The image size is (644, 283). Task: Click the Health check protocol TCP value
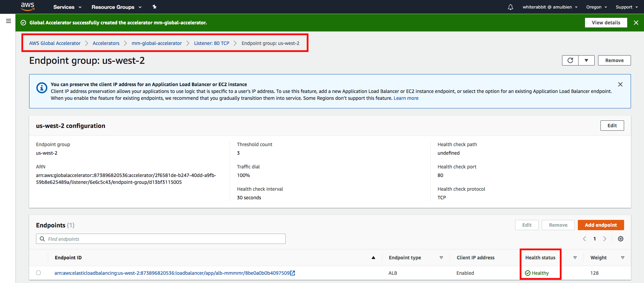coord(442,198)
